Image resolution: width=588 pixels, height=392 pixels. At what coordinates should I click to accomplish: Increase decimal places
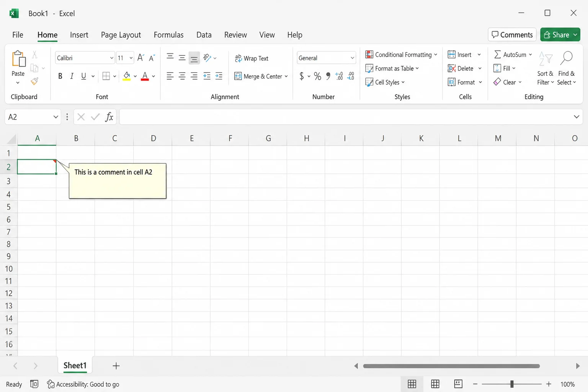[339, 76]
